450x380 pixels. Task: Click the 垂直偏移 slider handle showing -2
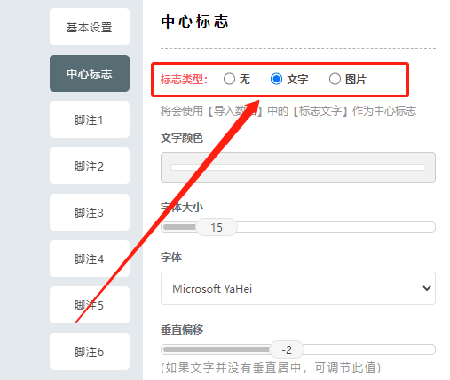coord(286,350)
